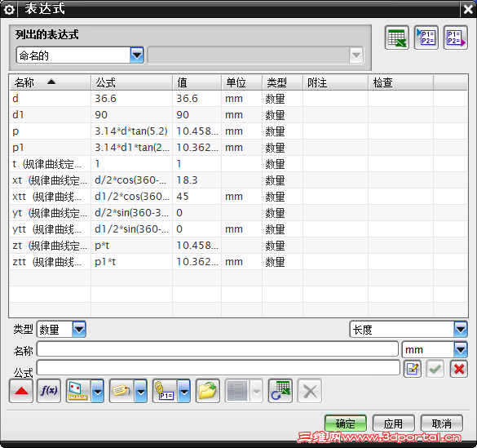Select the expression row named d
Image resolution: width=477 pixels, height=448 pixels.
point(238,99)
